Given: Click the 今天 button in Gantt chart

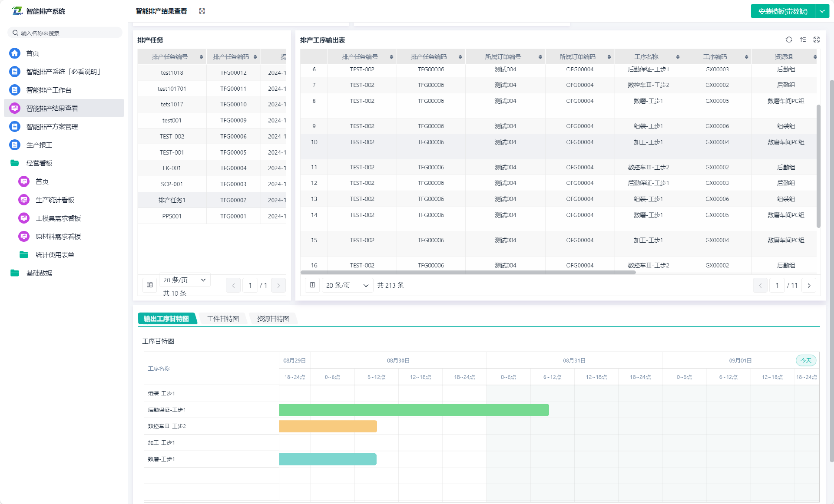Looking at the screenshot, I should point(806,360).
